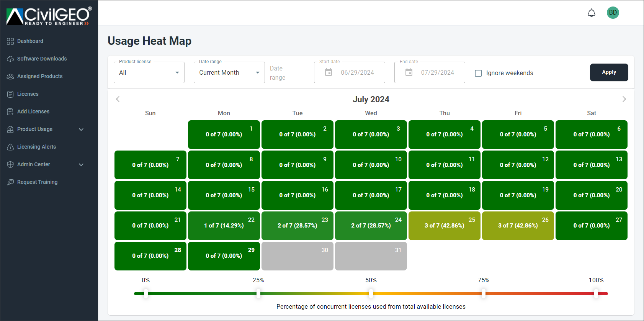Open the Date range Current Month dropdown

point(229,72)
